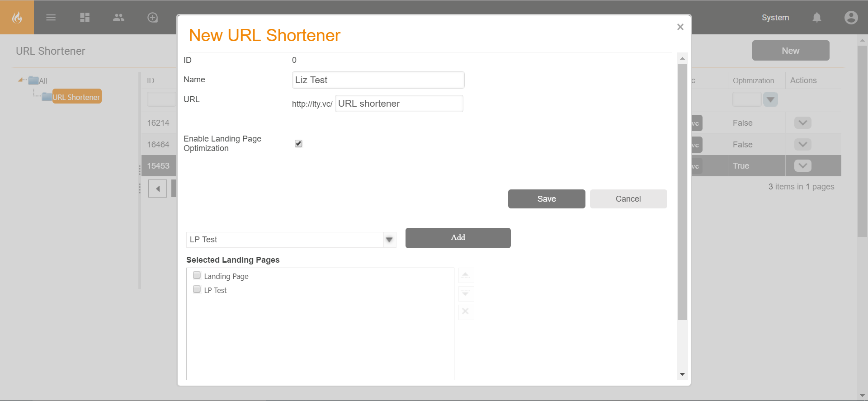Click False optimization cell in row 16464
Viewport: 868px width, 401px height.
756,145
